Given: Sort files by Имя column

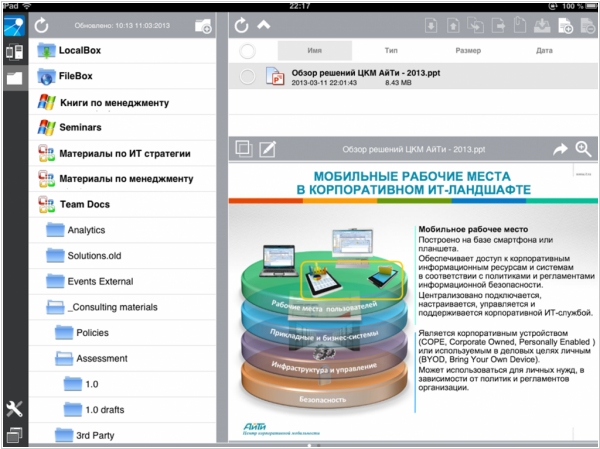Looking at the screenshot, I should (315, 50).
